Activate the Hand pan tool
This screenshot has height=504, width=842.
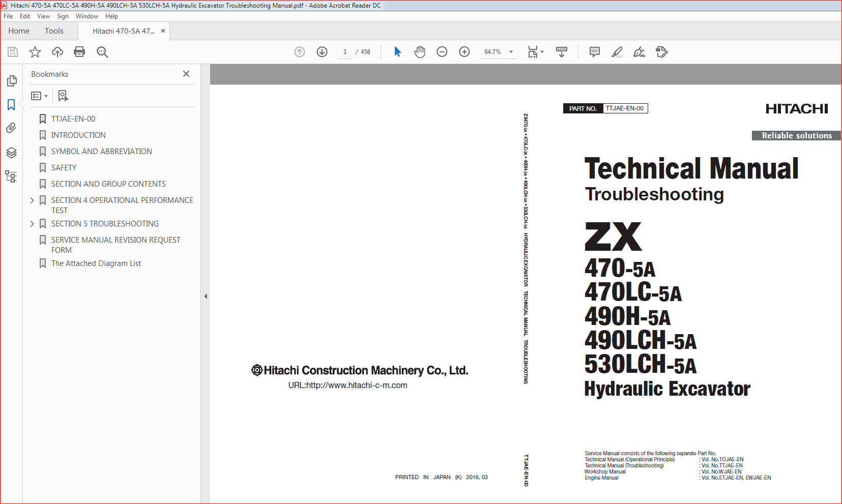click(x=420, y=52)
